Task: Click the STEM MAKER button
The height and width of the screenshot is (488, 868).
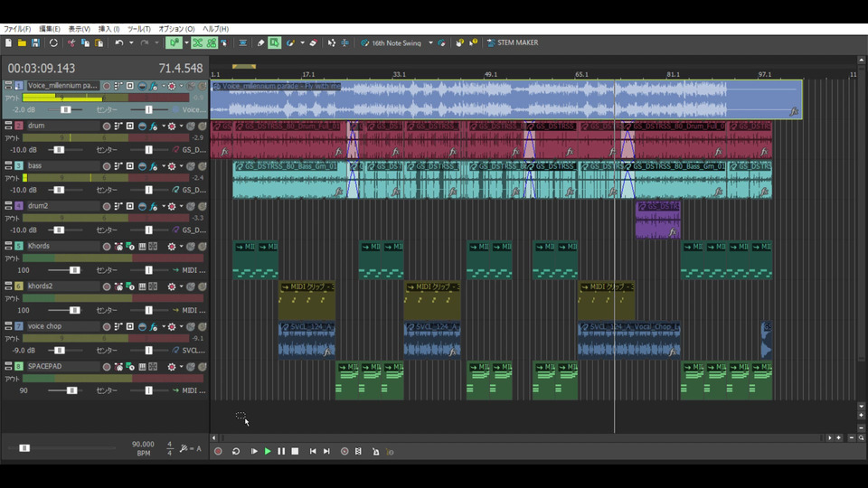Action: click(512, 42)
